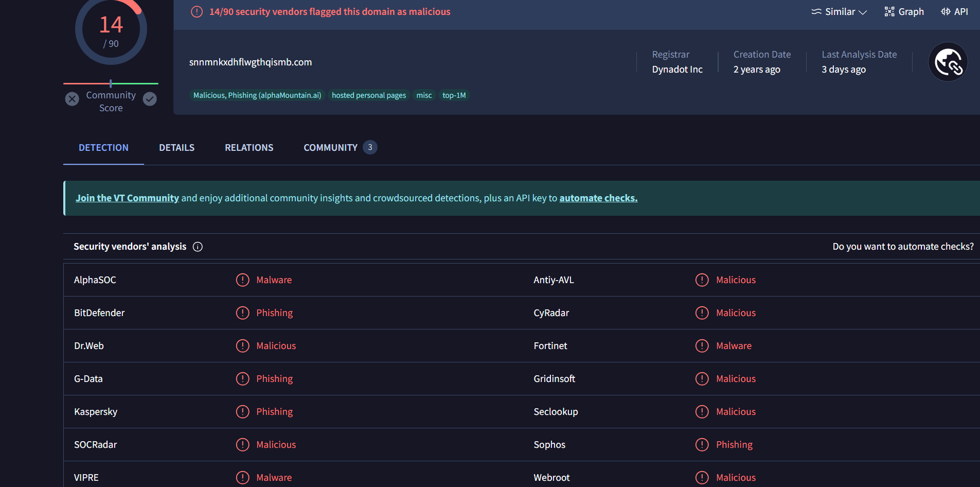Image resolution: width=980 pixels, height=487 pixels.
Task: Click the warning icon in the Sophos row
Action: tap(702, 445)
